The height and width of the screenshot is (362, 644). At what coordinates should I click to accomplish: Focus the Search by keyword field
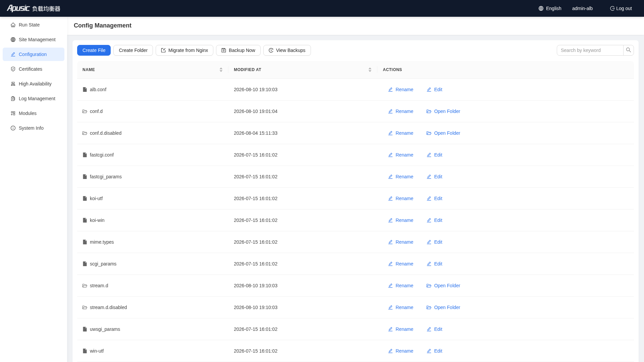(x=590, y=50)
